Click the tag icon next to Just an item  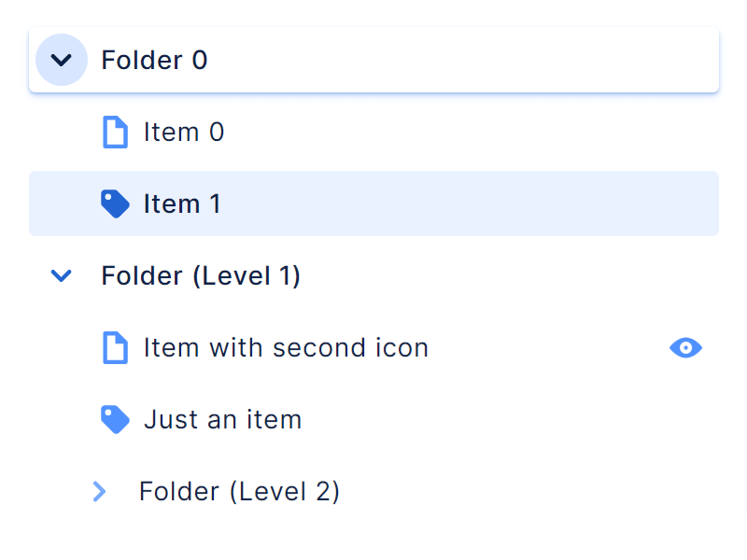coord(114,420)
